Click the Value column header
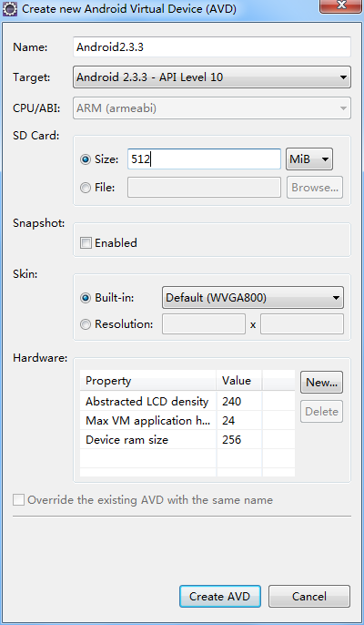 239,381
